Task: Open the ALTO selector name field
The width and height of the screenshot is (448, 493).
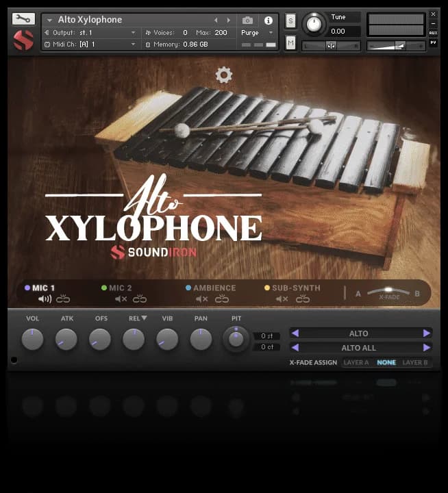Action: 360,333
